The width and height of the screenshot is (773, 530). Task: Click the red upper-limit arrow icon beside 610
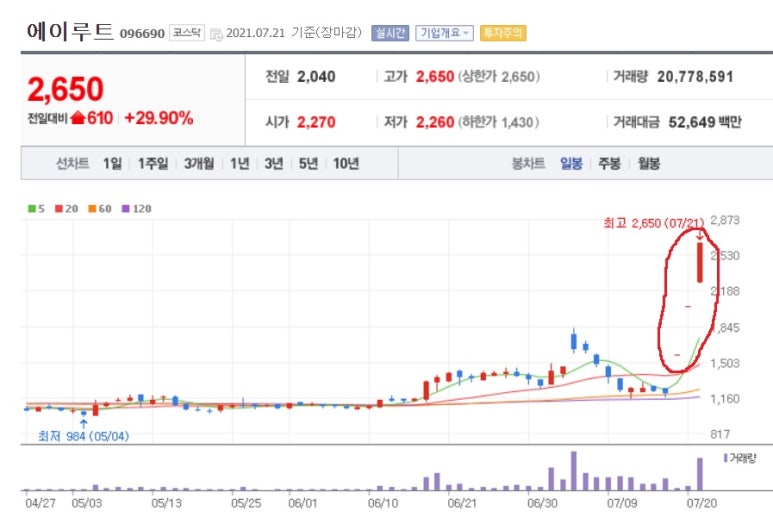78,118
